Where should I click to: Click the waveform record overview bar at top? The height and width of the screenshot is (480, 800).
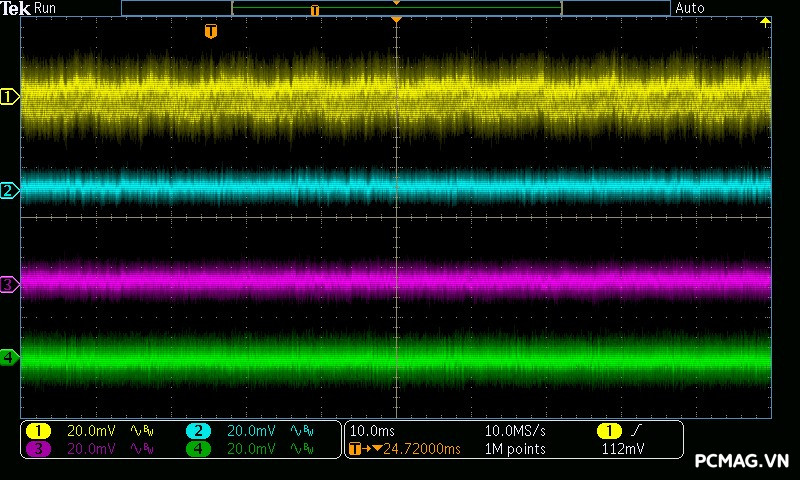pyautogui.click(x=396, y=8)
